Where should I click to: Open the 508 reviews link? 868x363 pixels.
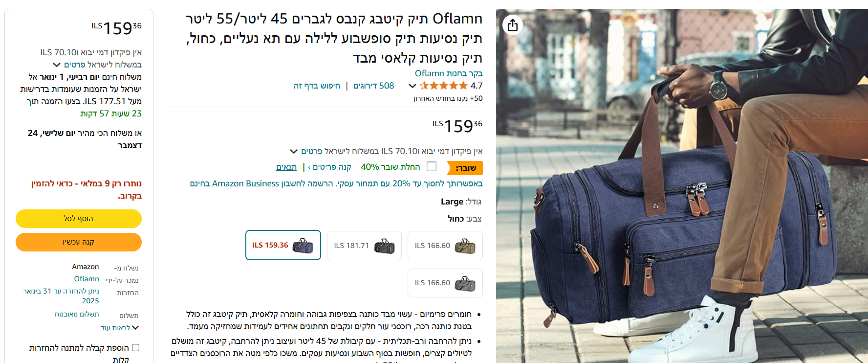(x=373, y=86)
